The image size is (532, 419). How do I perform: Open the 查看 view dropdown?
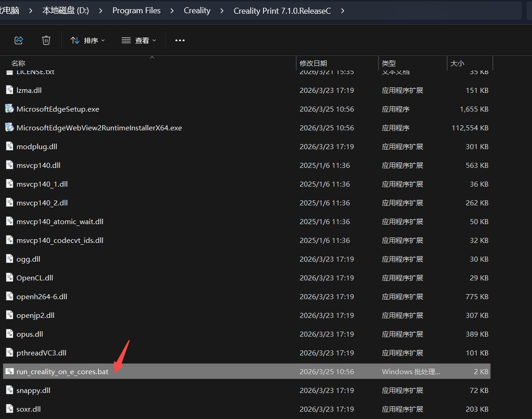click(x=139, y=40)
